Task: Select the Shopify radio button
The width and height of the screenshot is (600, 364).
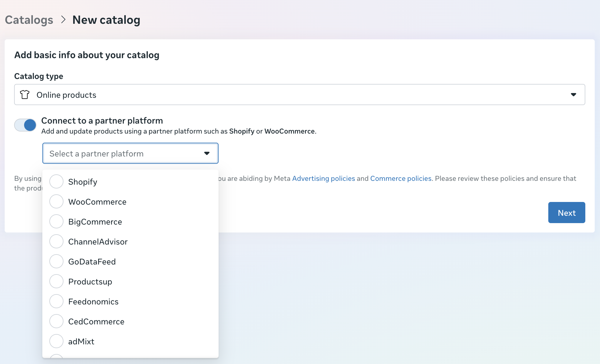Action: [56, 182]
